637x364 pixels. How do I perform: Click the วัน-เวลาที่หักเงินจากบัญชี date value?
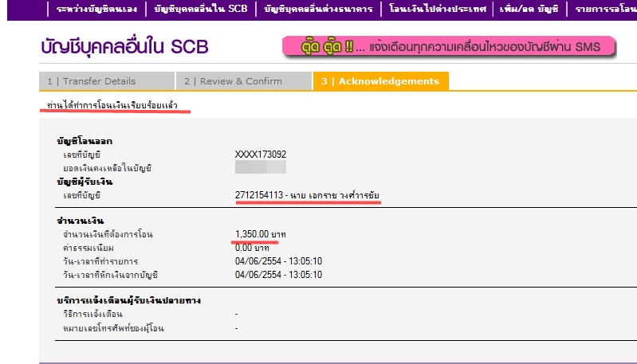click(278, 275)
